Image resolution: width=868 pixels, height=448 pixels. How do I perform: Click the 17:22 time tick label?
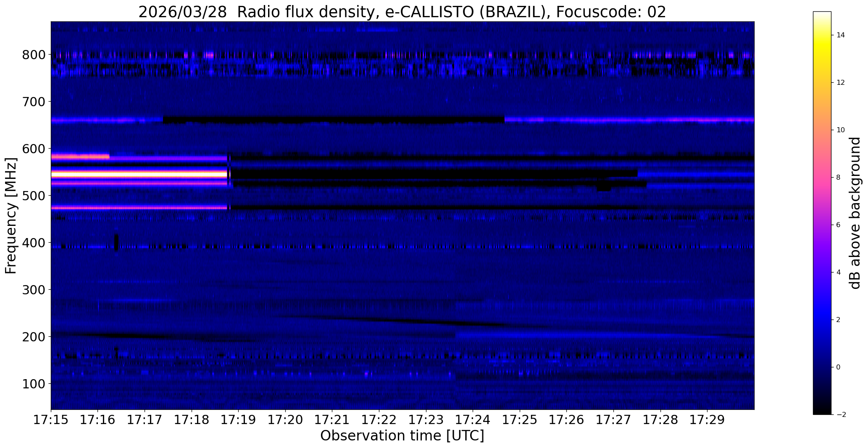point(379,420)
